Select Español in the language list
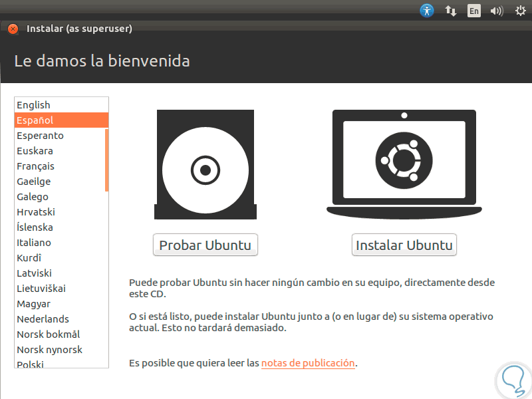Image resolution: width=532 pixels, height=399 pixels. (x=61, y=120)
